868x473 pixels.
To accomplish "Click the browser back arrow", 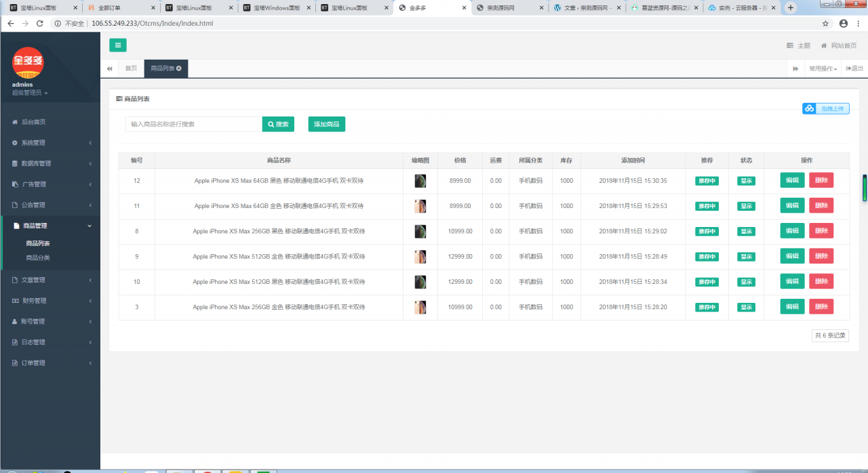I will (10, 23).
